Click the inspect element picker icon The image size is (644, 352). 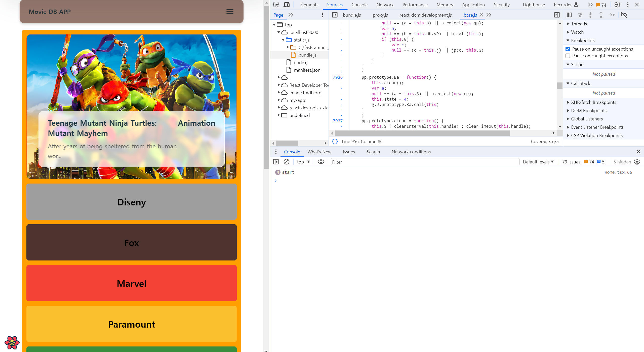276,5
